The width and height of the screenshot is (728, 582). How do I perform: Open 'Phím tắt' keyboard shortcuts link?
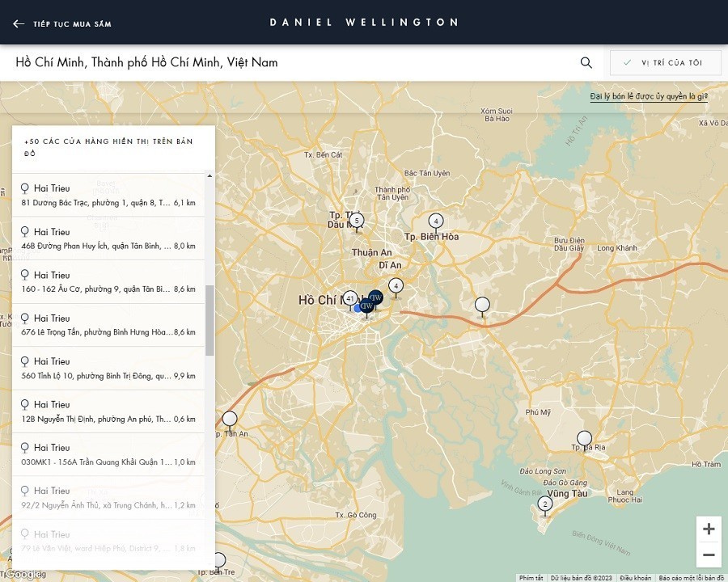(x=531, y=578)
